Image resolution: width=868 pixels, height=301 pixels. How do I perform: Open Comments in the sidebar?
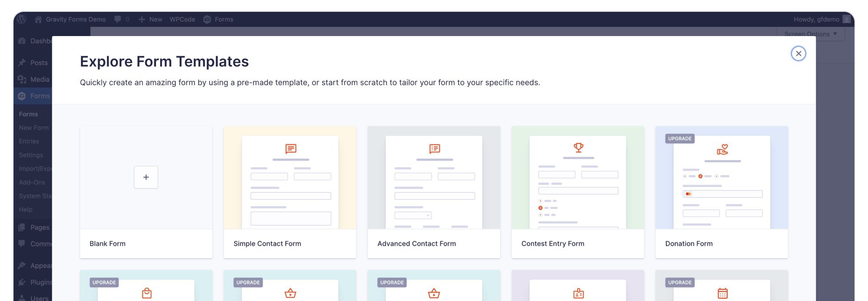(35, 244)
